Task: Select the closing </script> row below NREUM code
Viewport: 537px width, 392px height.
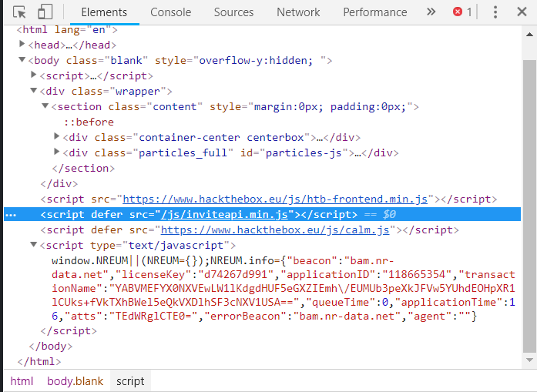Action: tap(69, 330)
